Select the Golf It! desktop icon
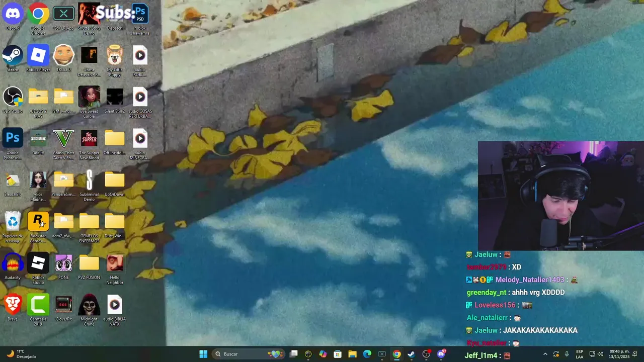The height and width of the screenshot is (362, 644). tap(38, 142)
